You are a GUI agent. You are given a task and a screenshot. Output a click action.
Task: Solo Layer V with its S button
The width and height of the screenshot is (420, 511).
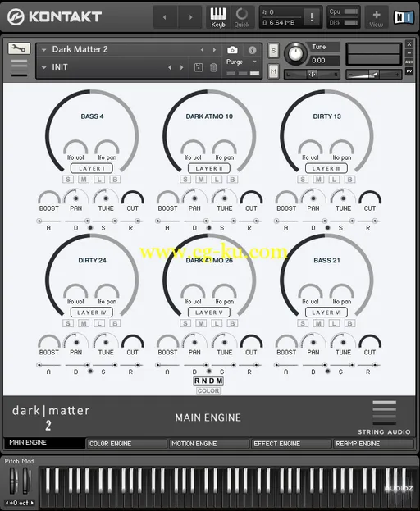(185, 323)
